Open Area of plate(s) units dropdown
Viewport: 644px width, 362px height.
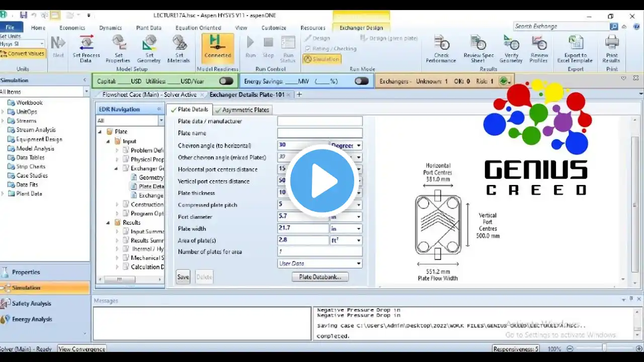click(x=359, y=241)
